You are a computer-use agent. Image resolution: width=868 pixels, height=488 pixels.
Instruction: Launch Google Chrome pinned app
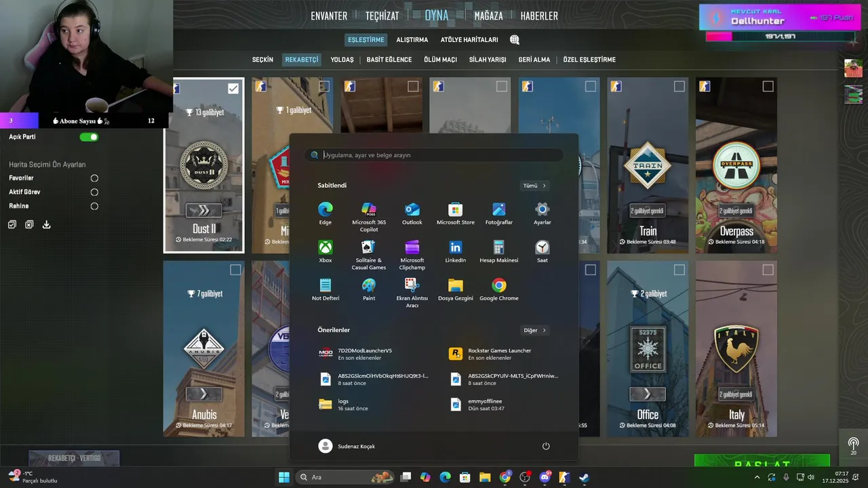pos(499,289)
